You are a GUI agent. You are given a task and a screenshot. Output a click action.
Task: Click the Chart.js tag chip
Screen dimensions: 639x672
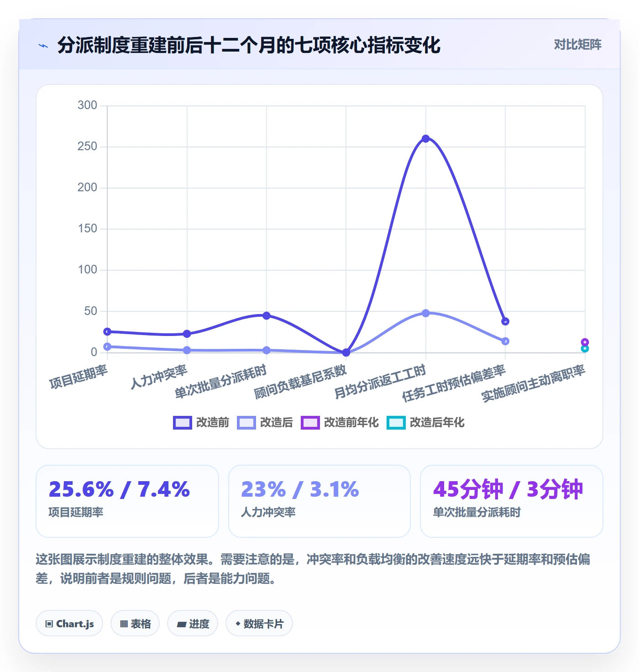click(x=69, y=623)
